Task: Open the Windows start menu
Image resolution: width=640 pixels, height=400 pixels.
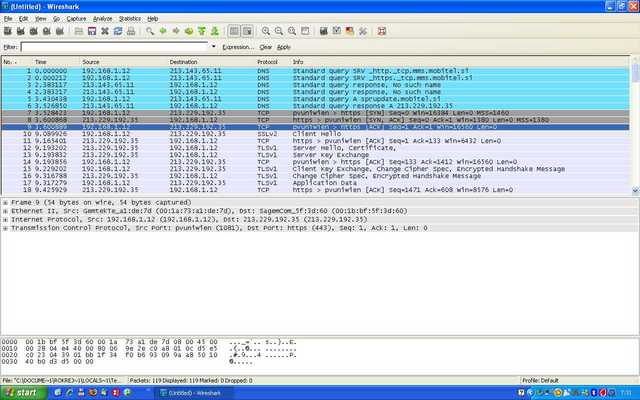Action: click(x=23, y=393)
